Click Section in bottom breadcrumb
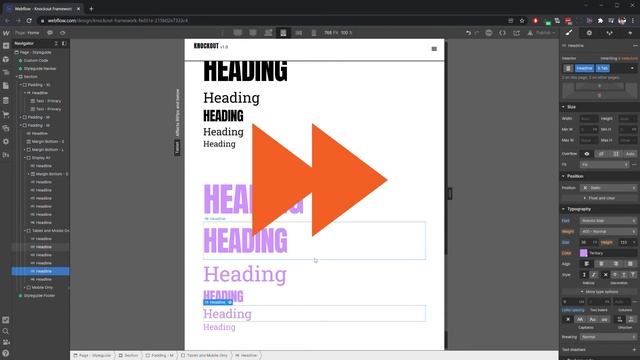Viewport: 640px width, 360px height. pyautogui.click(x=128, y=356)
